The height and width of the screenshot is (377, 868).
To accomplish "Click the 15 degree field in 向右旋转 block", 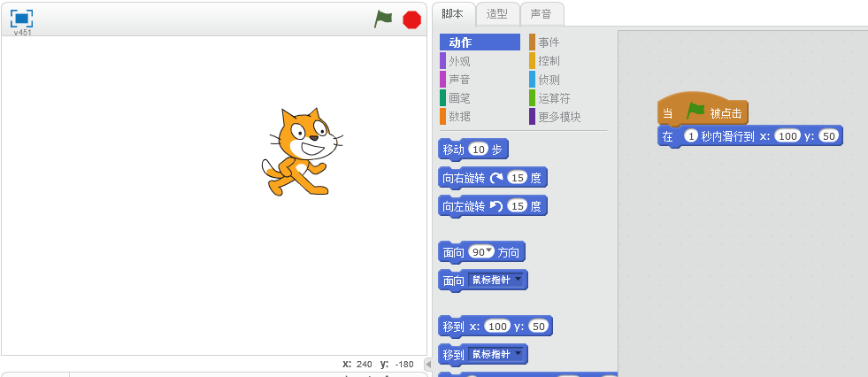I will click(x=518, y=178).
